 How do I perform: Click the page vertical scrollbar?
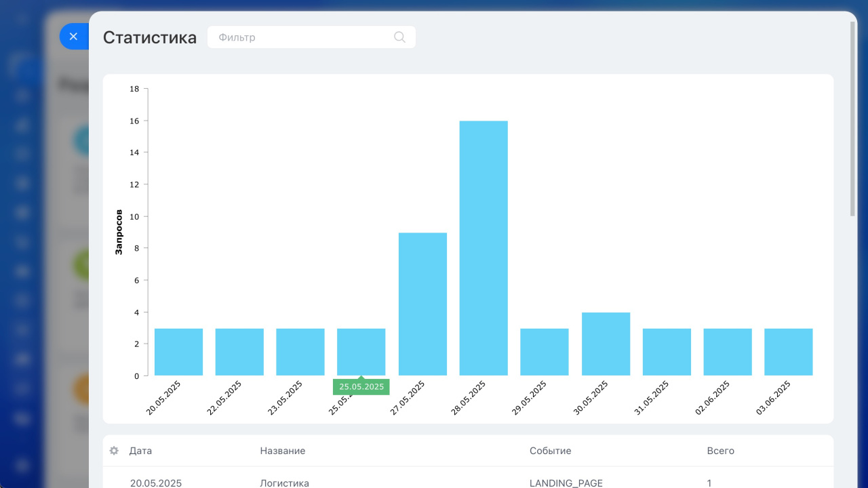tap(853, 119)
